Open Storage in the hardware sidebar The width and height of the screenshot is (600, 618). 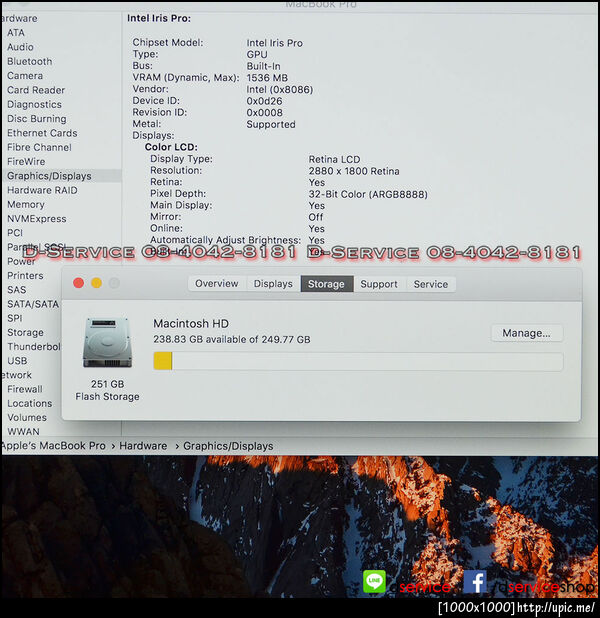click(x=25, y=333)
